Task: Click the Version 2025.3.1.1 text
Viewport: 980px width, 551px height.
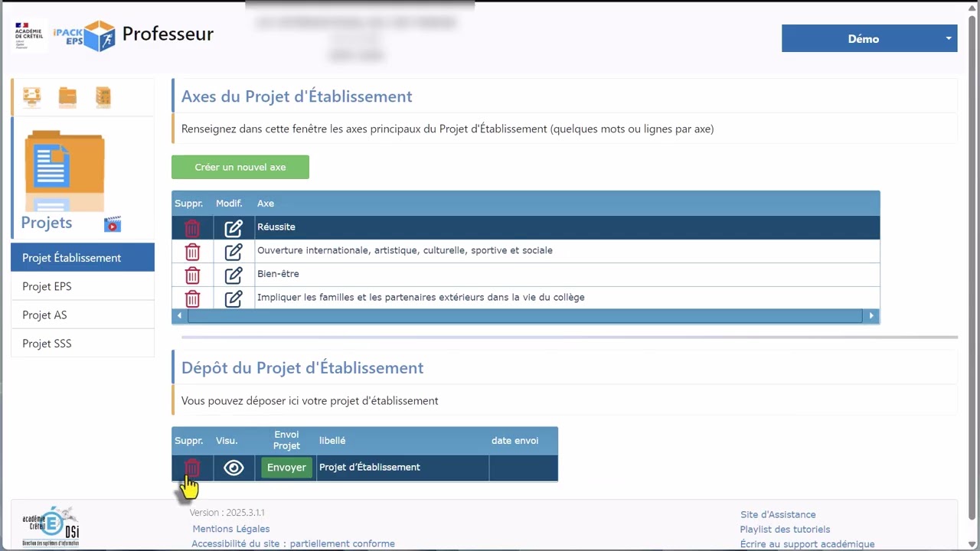Action: [227, 513]
